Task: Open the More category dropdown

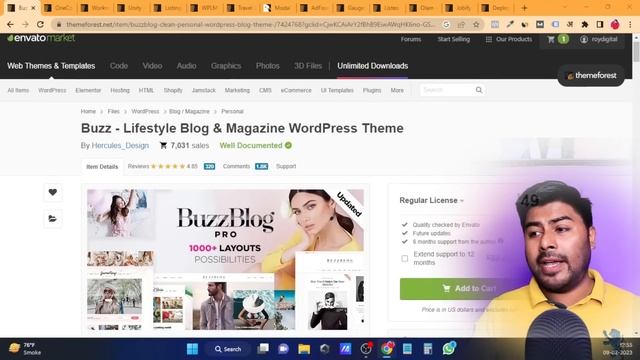Action: (397, 90)
